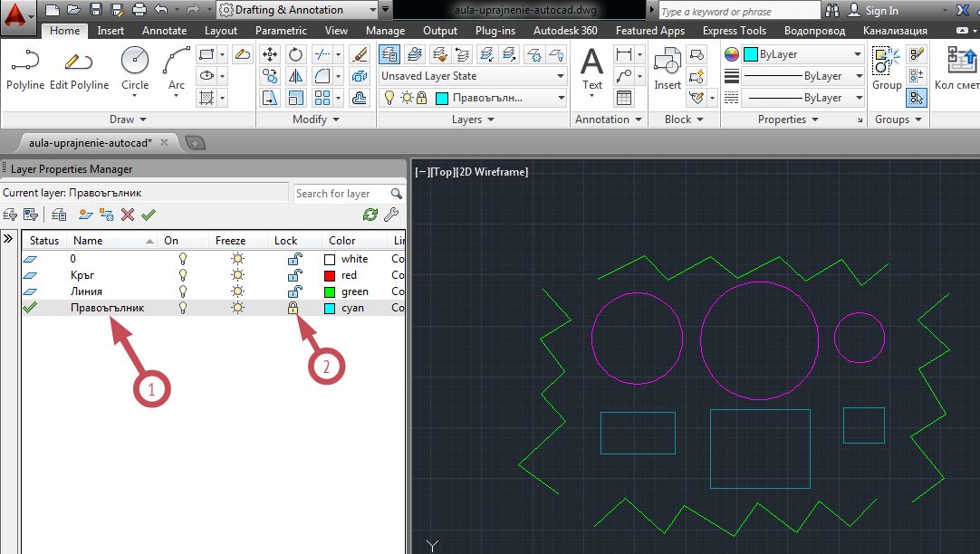Lock the Кръг layer
This screenshot has height=554, width=980.
[x=294, y=275]
